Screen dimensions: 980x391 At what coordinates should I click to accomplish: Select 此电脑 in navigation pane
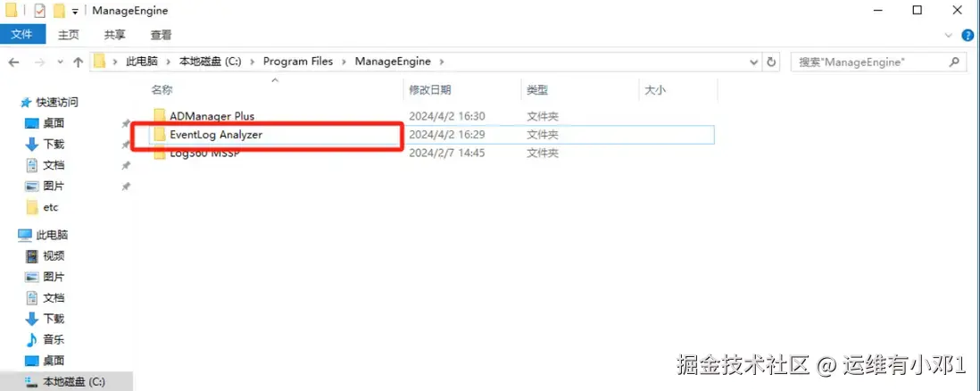(52, 236)
